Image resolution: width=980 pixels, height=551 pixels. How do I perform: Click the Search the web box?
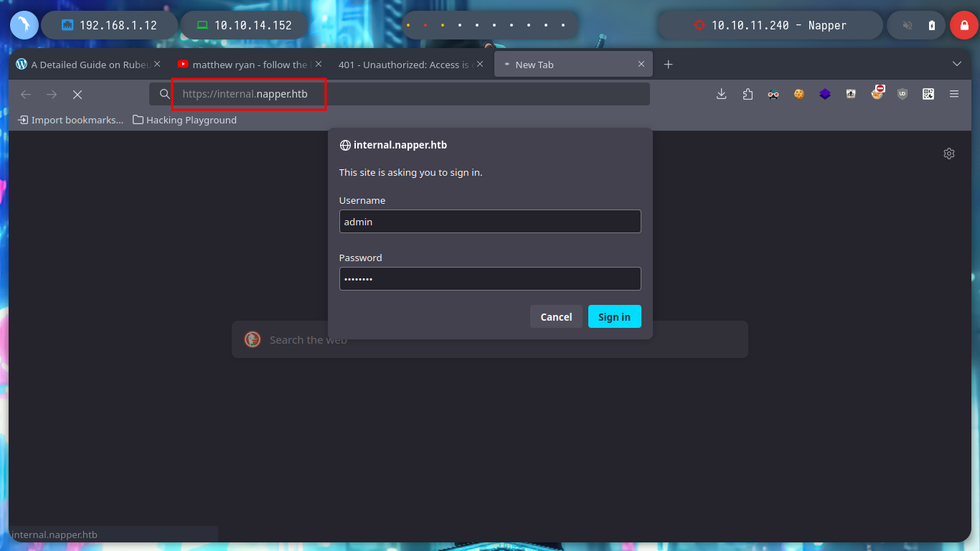490,339
